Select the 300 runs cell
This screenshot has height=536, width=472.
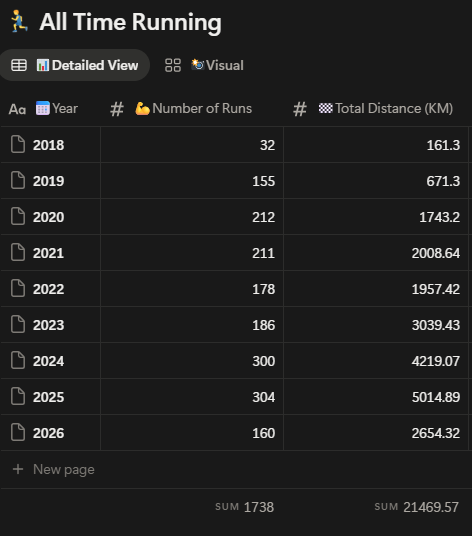[192, 361]
